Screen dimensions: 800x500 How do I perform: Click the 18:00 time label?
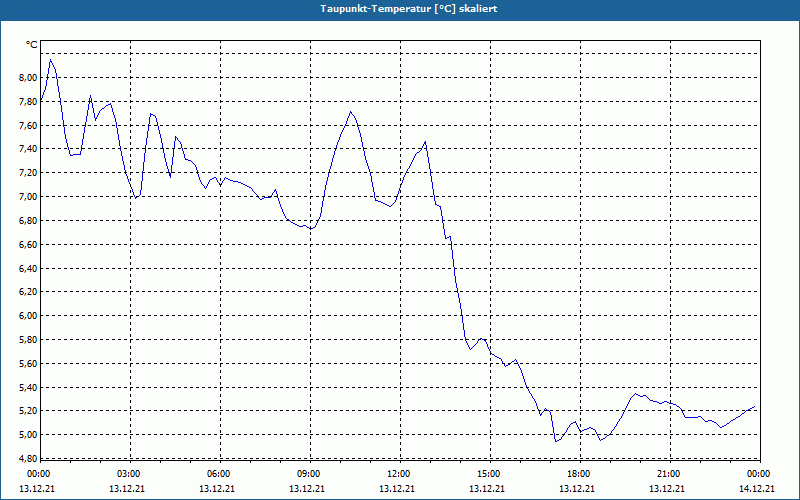click(579, 474)
